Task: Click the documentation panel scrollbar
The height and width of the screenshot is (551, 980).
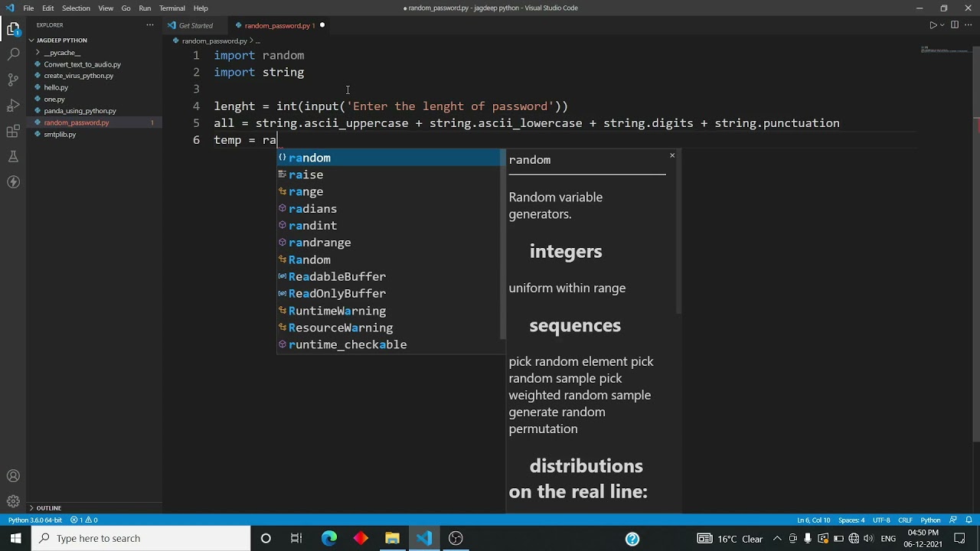Action: point(678,231)
